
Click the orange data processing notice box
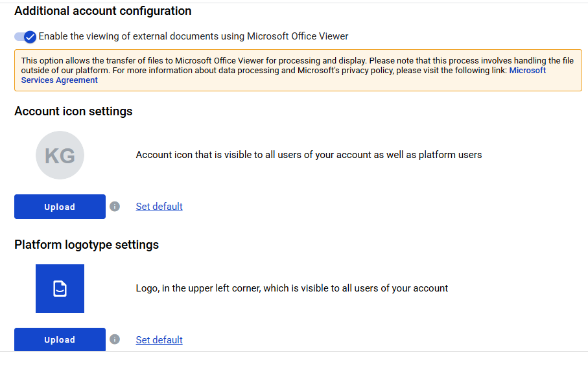tap(298, 71)
